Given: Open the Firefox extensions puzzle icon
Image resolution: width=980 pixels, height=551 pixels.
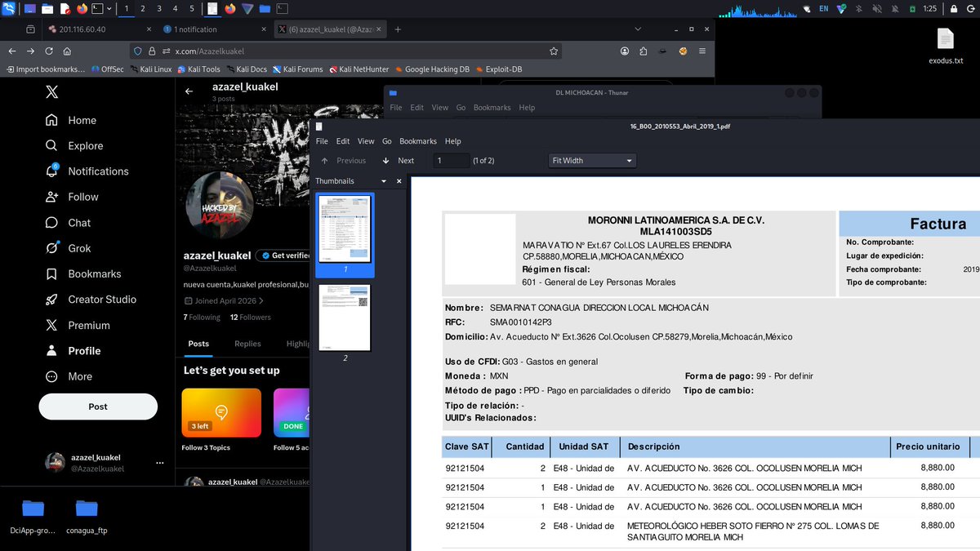Looking at the screenshot, I should (x=644, y=51).
